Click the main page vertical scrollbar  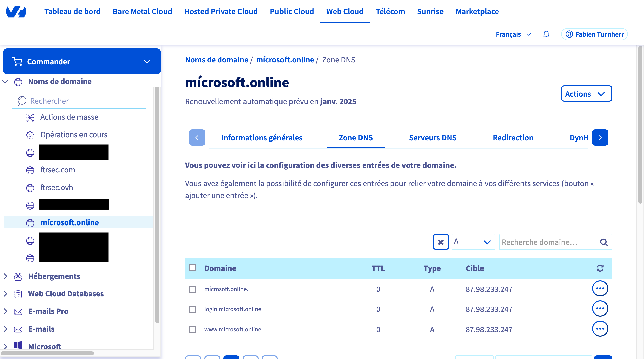640,124
